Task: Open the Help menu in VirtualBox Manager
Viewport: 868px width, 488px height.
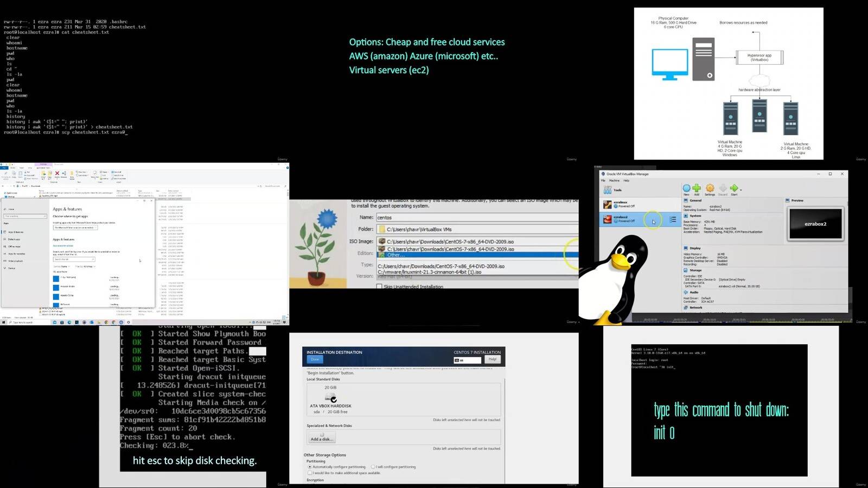Action: 626,181
